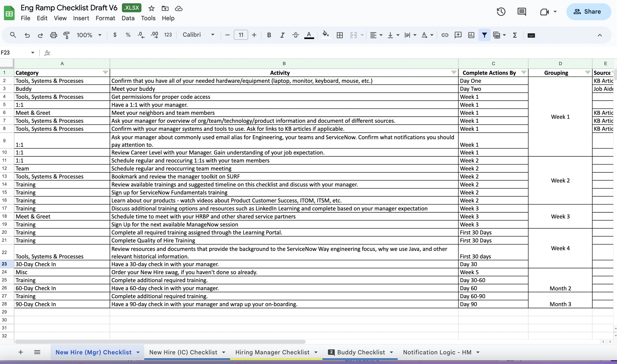617x364 pixels.
Task: Open version history clock icon
Action: 501,12
